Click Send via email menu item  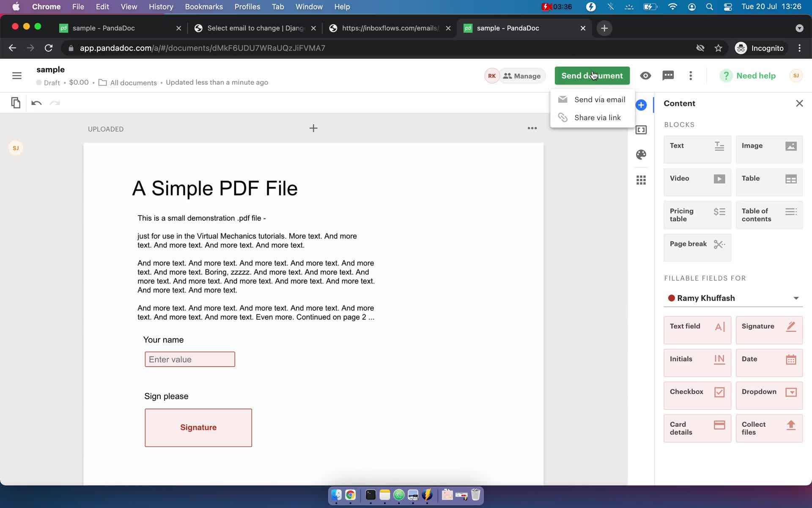click(600, 99)
